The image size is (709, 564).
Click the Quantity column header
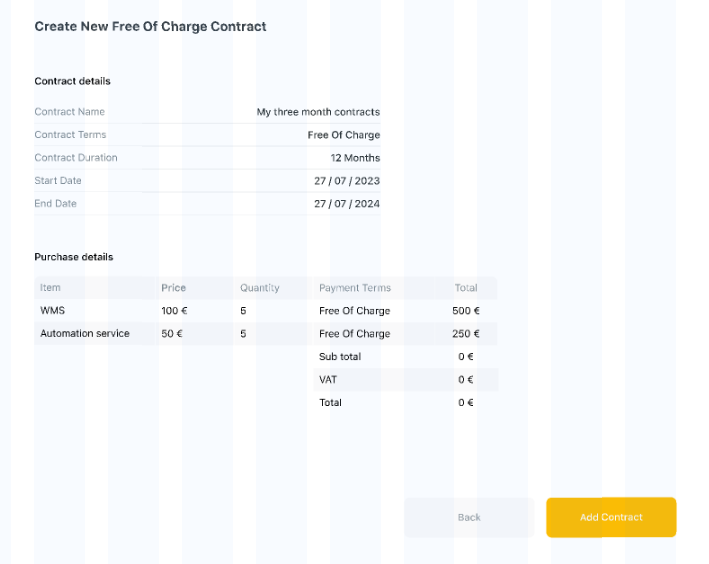click(259, 288)
